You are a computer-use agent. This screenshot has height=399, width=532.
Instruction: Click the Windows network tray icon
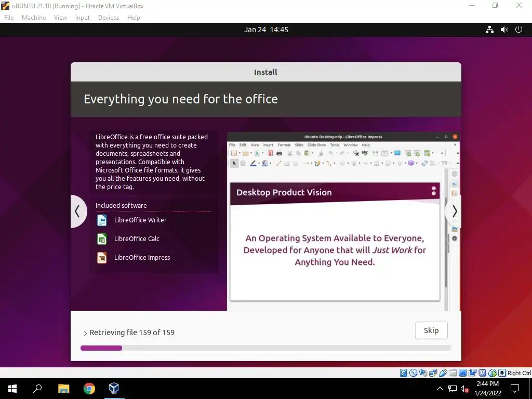(x=453, y=389)
